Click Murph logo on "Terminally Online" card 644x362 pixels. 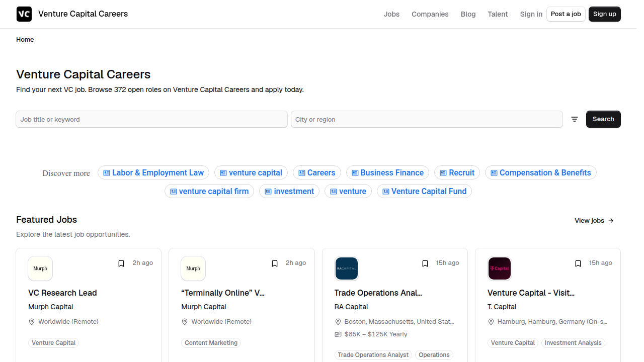point(193,268)
